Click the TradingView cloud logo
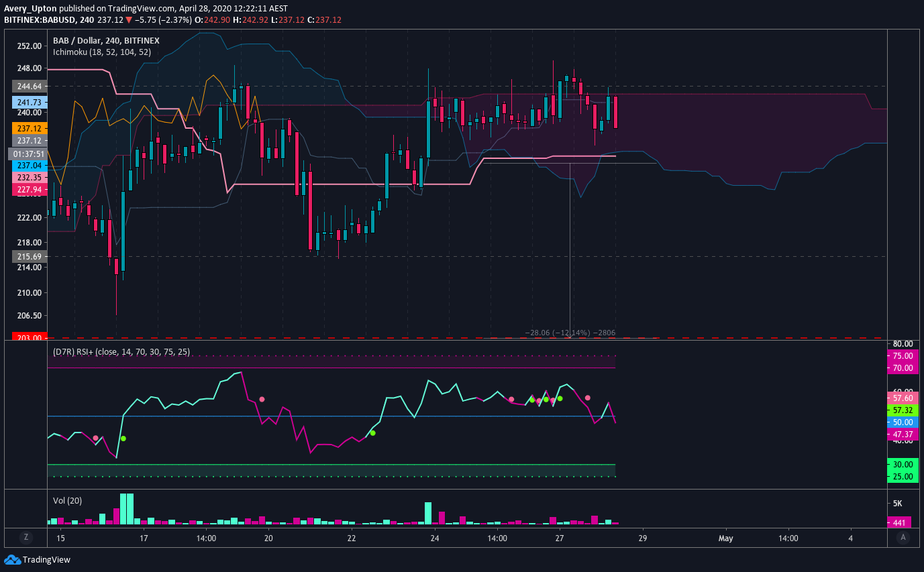The image size is (924, 572). pyautogui.click(x=12, y=560)
